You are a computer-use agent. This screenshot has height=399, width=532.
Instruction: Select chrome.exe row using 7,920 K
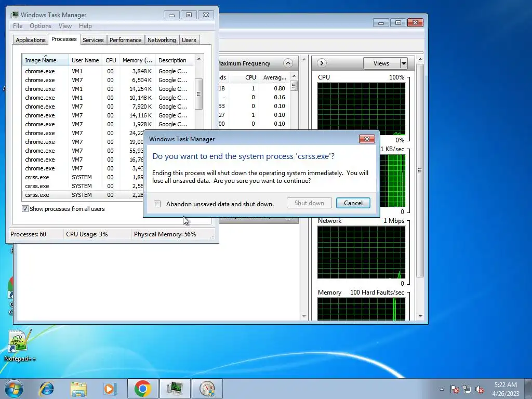tap(108, 107)
